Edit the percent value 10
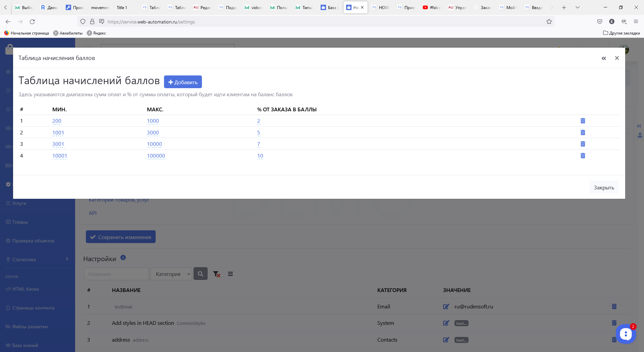This screenshot has width=644, height=352. (260, 156)
